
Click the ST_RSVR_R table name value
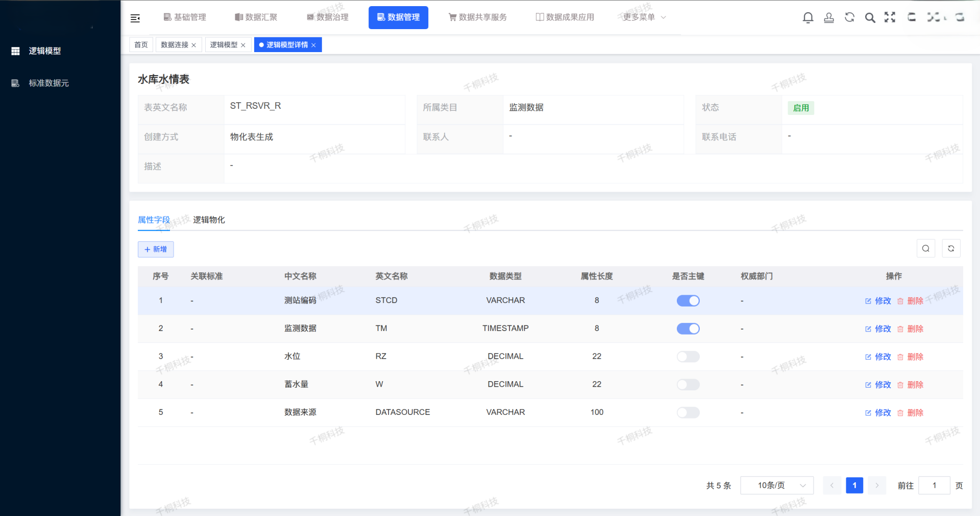pos(255,106)
